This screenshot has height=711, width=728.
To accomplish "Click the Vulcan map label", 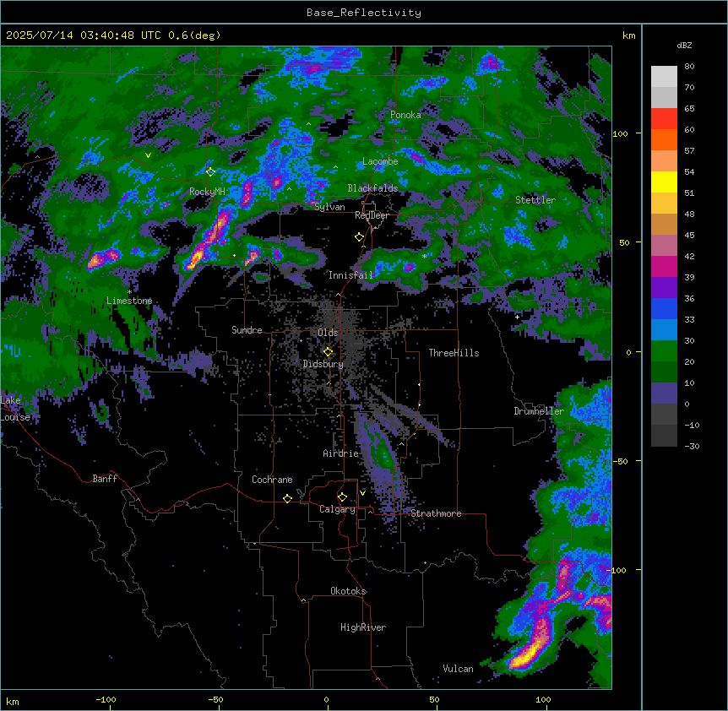I will 458,669.
